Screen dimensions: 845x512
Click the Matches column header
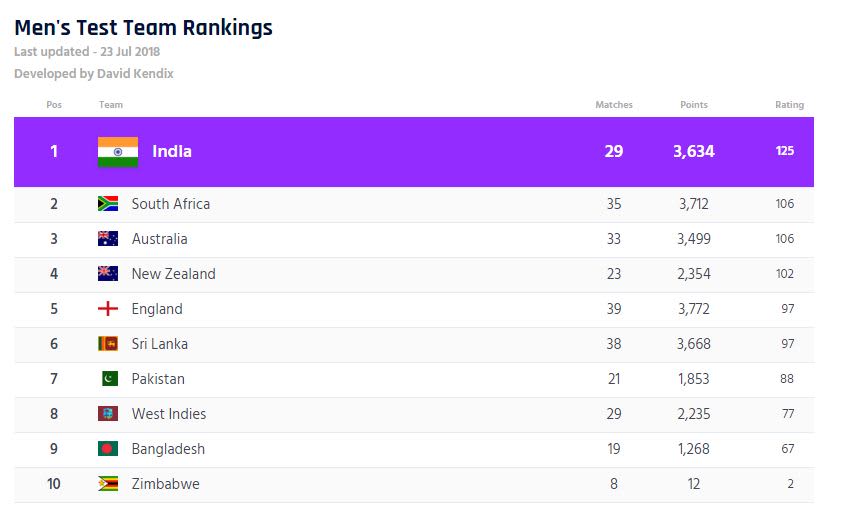point(614,105)
